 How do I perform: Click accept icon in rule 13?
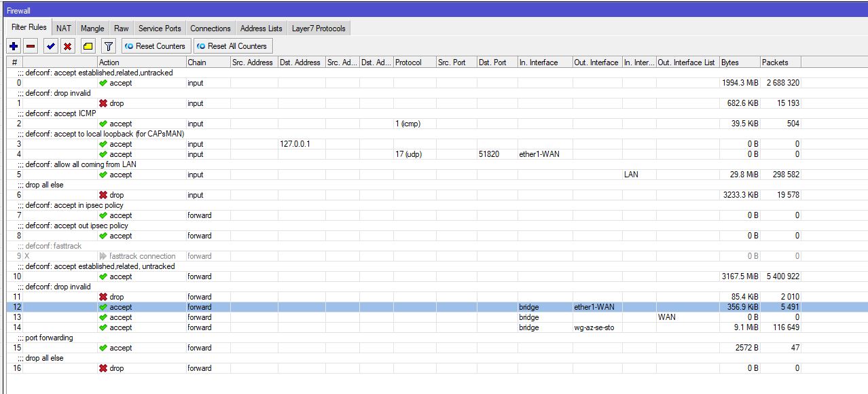click(x=103, y=317)
